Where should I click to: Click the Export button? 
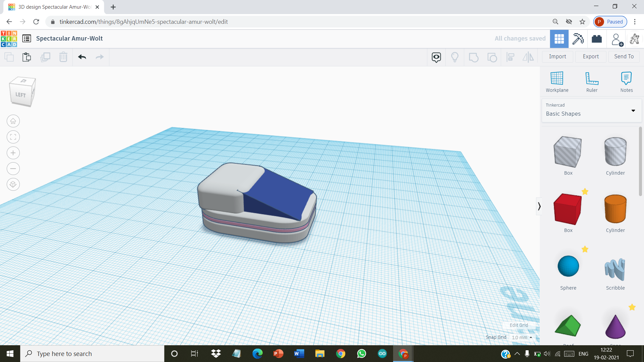coord(590,57)
